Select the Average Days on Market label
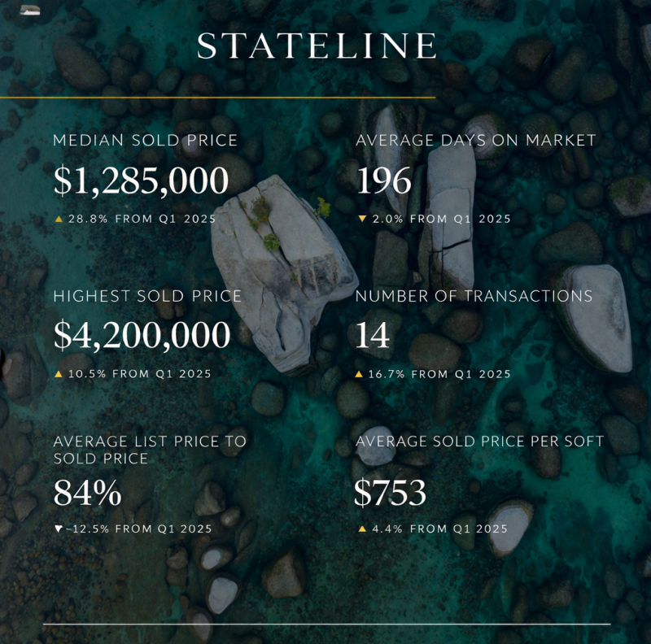 pyautogui.click(x=476, y=141)
